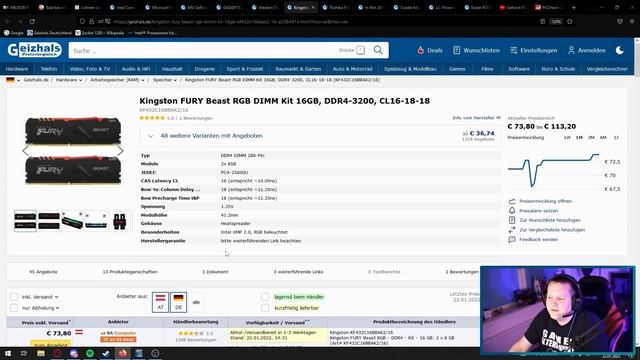Select the fifth RAM thumbnail

[x=120, y=221]
